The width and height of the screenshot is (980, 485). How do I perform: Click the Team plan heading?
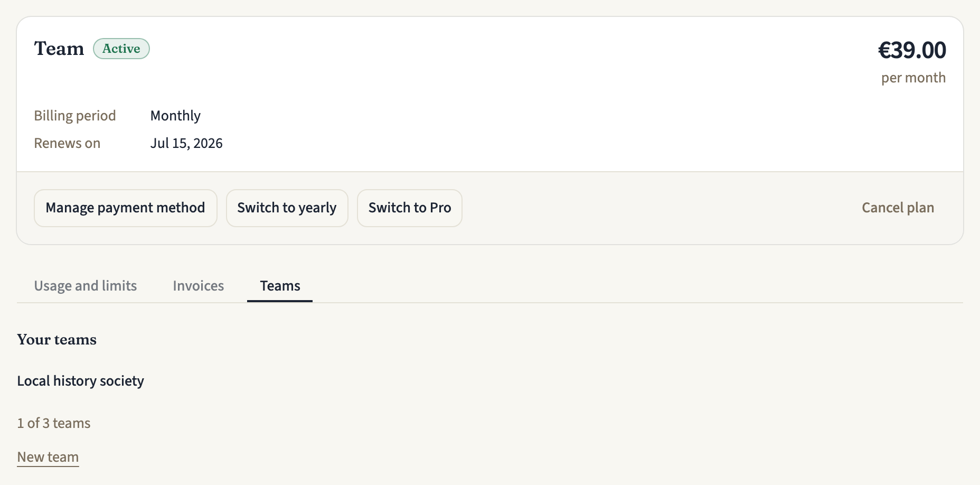59,49
